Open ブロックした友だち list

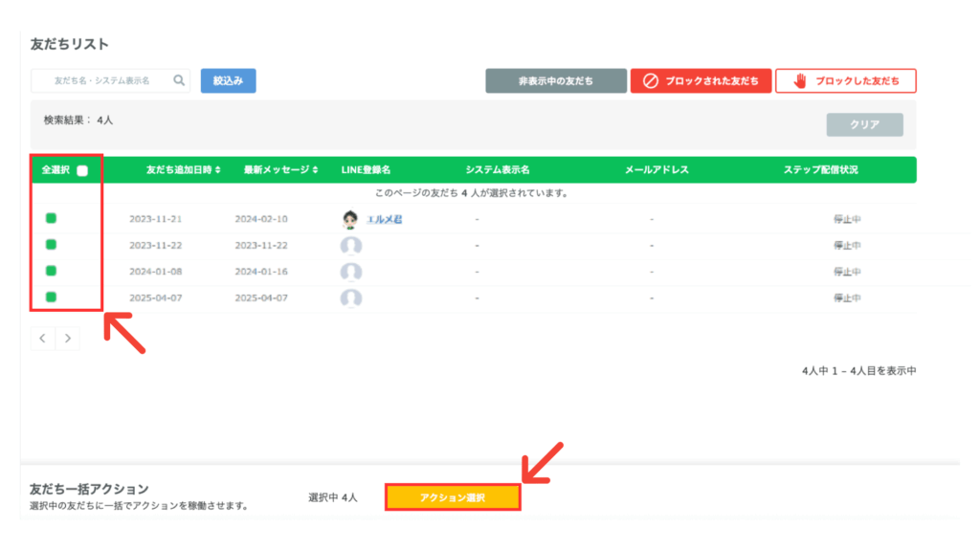tap(845, 81)
